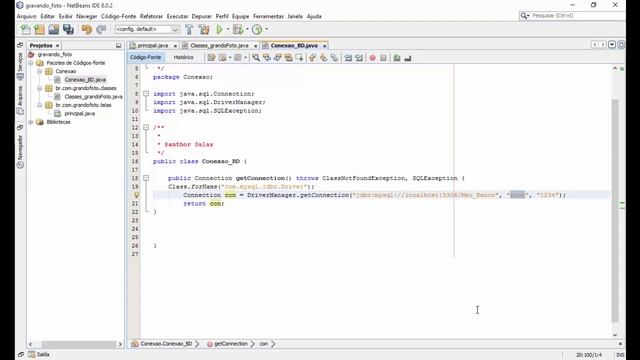Run the project with green play icon
The height and width of the screenshot is (360, 640).
click(x=220, y=29)
